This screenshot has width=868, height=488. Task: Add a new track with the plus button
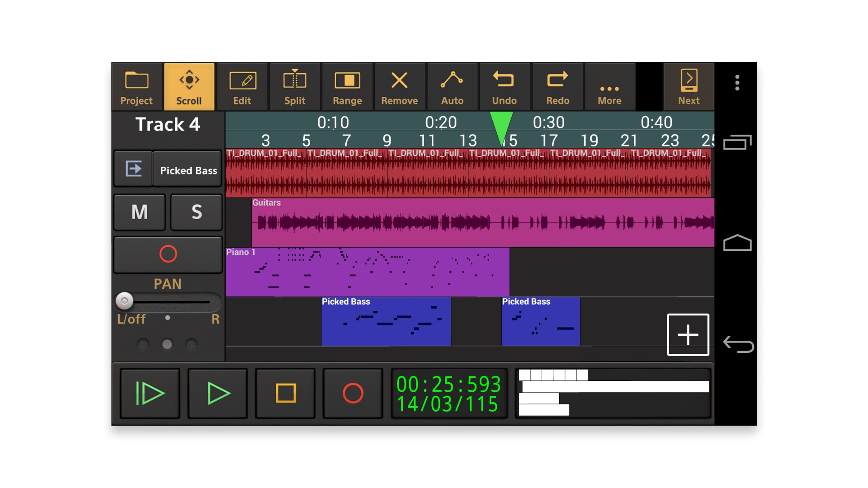click(x=688, y=334)
